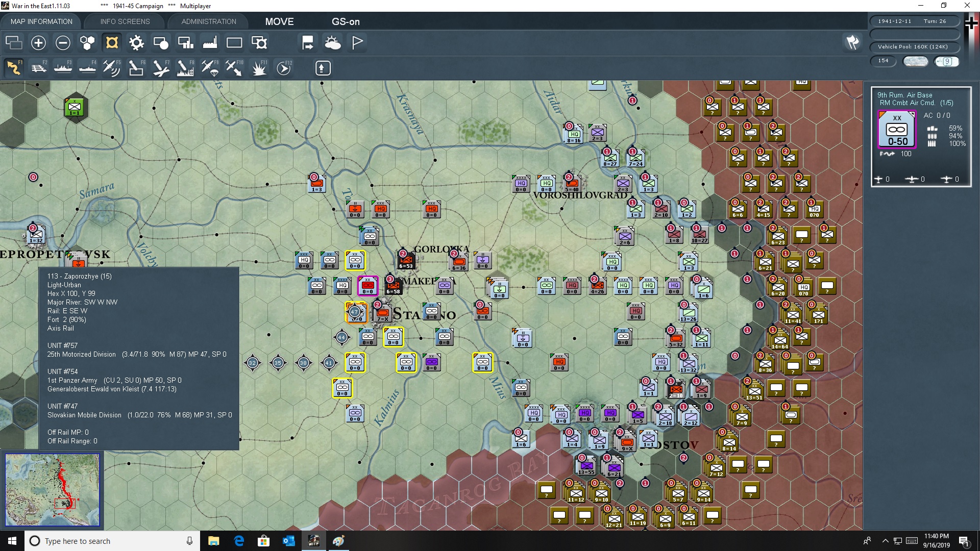Activate the F9 air drop mission icon
The height and width of the screenshot is (551, 980).
click(209, 68)
